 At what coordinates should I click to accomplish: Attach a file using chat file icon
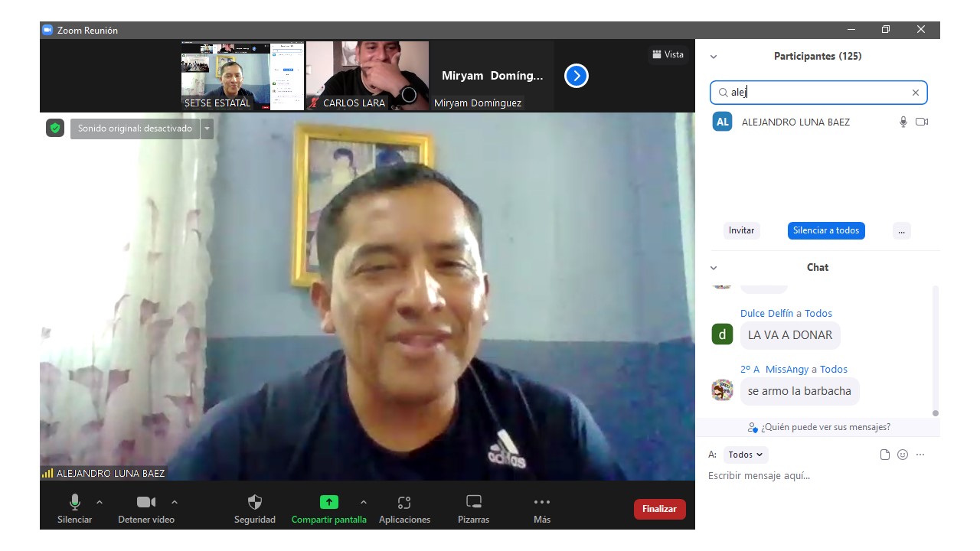[885, 455]
